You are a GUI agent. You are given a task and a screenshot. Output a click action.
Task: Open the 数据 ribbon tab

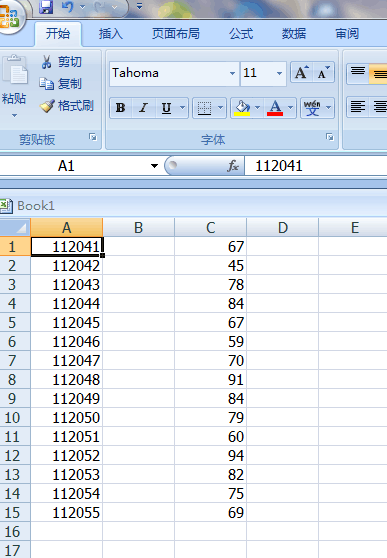point(294,34)
